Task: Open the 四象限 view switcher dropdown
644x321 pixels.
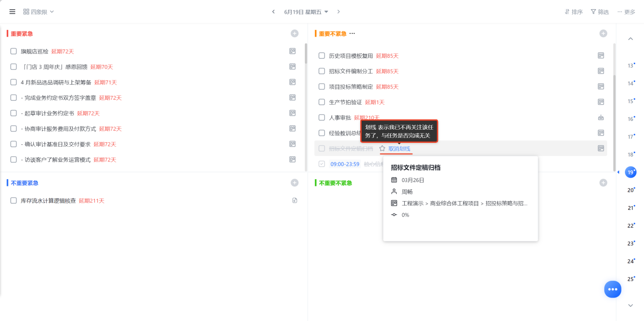Action: click(x=39, y=12)
